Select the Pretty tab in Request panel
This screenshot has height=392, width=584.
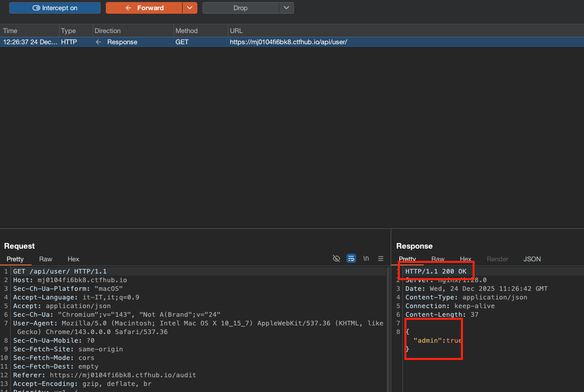pos(15,259)
